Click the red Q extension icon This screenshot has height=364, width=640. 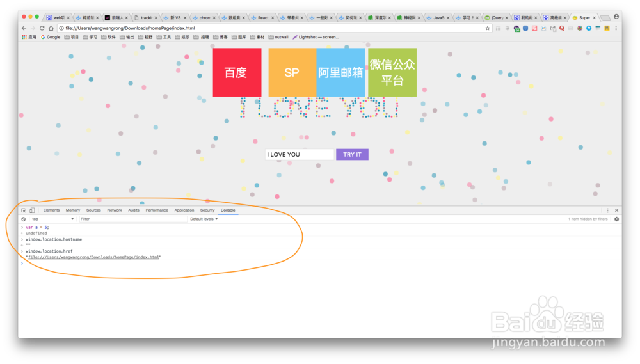(x=562, y=28)
